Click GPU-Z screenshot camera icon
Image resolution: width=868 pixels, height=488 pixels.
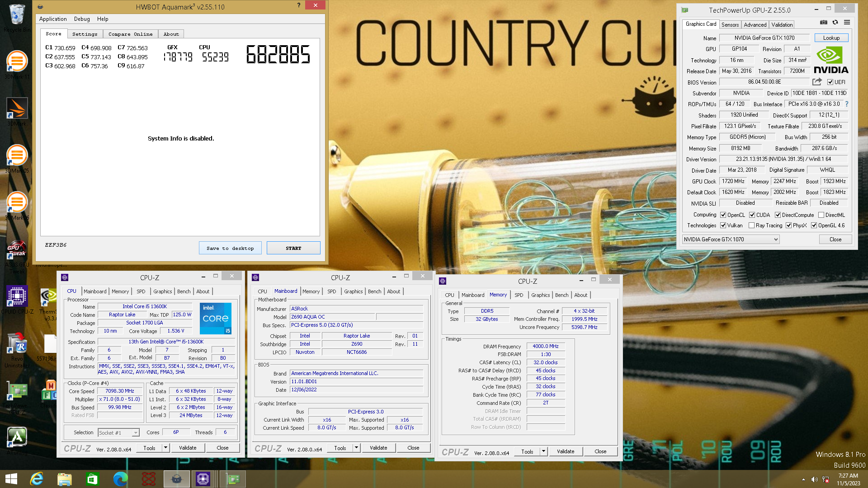[x=824, y=22]
